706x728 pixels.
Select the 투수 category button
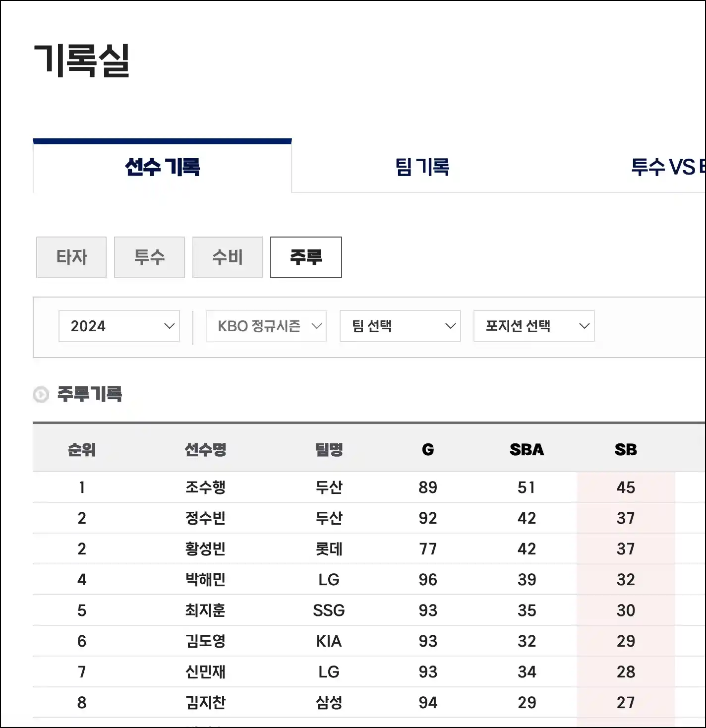pos(149,257)
